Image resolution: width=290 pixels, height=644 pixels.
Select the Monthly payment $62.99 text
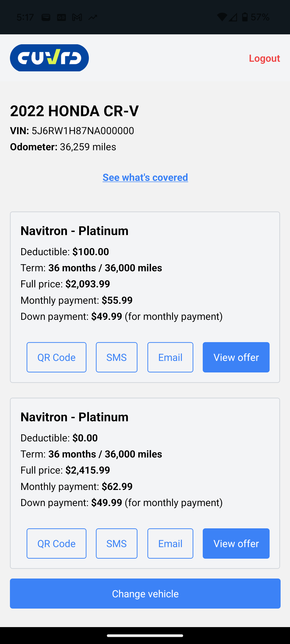click(x=77, y=486)
